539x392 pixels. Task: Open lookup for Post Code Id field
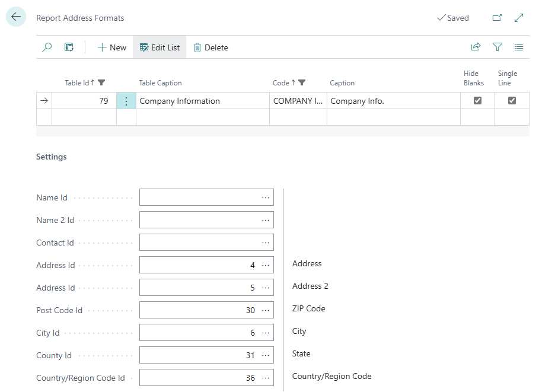(266, 310)
